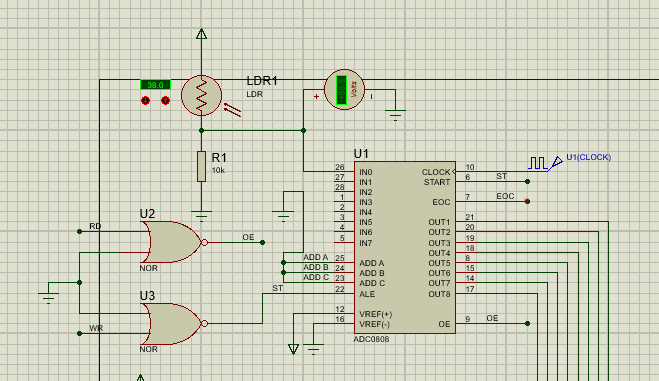Decrease the LDR1 light level using the down arrow
This screenshot has height=381, width=659.
145,101
